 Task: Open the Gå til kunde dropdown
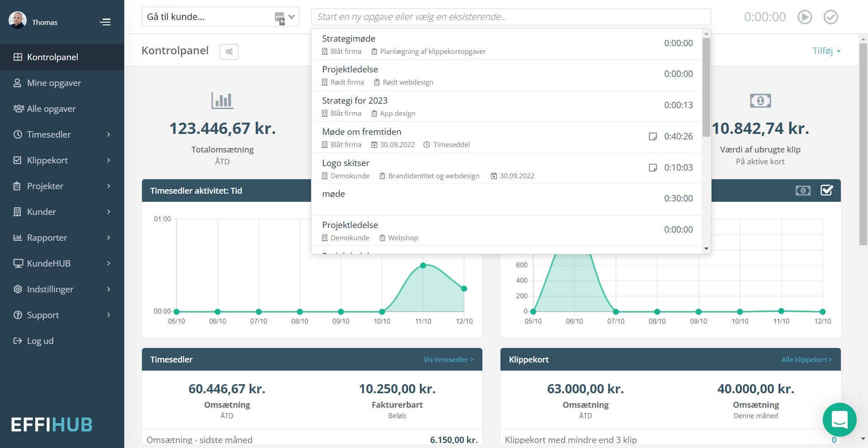(x=221, y=17)
